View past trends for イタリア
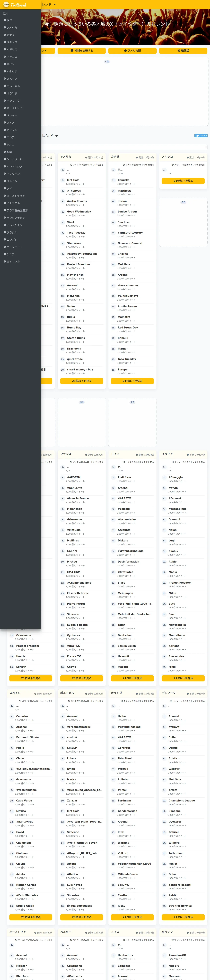Image resolution: width=210 pixels, height=980 pixels. (188, 462)
